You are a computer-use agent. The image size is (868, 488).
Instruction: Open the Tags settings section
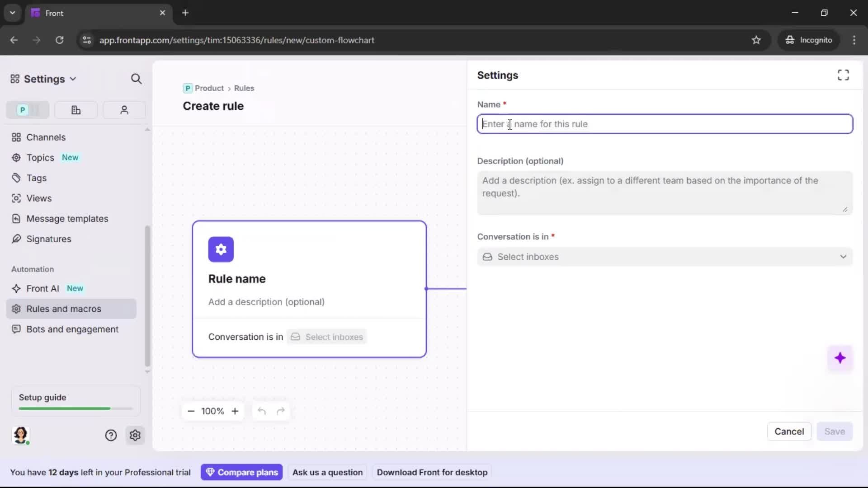coord(36,178)
